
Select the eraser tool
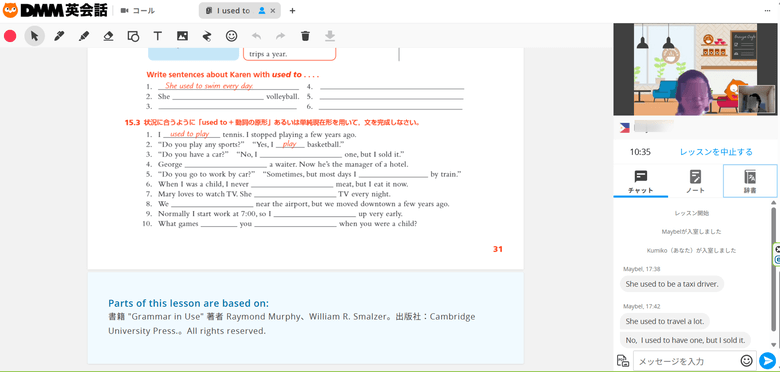point(108,36)
